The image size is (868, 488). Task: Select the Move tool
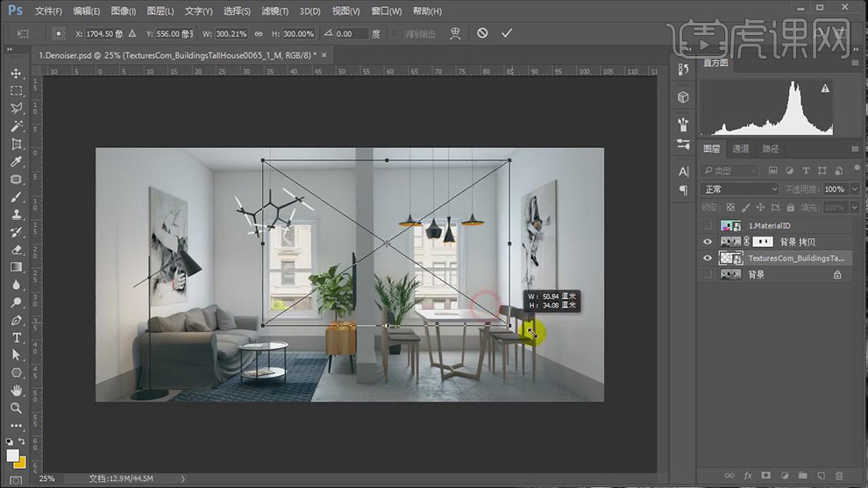pos(16,74)
